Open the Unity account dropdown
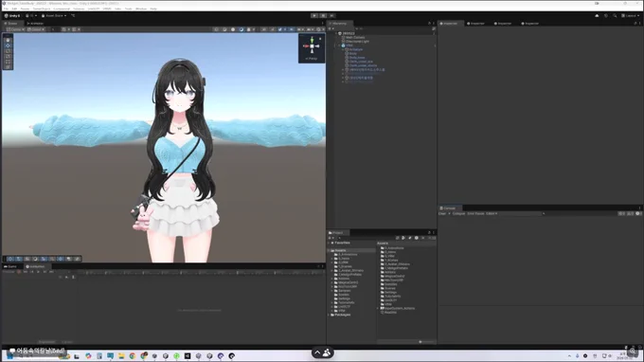This screenshot has height=362, width=644. (31, 15)
